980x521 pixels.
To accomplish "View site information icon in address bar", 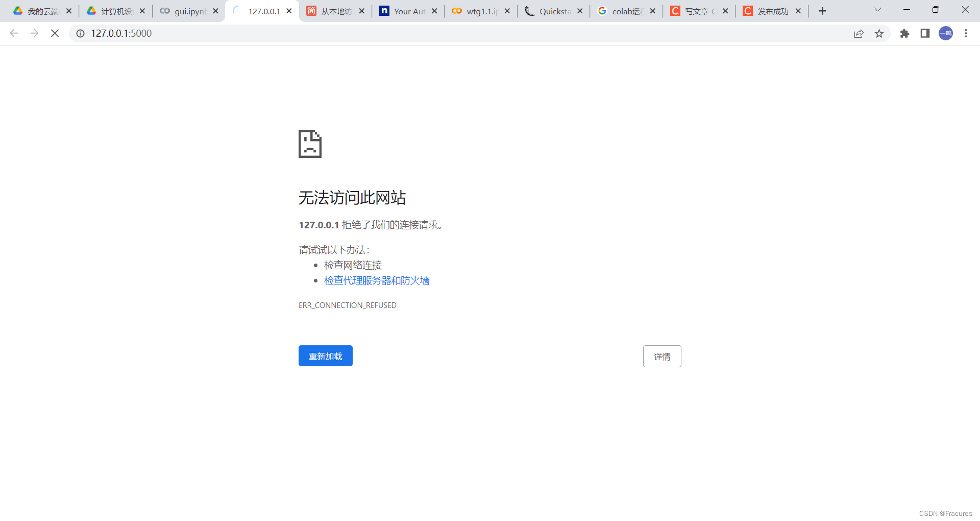I will tap(80, 33).
